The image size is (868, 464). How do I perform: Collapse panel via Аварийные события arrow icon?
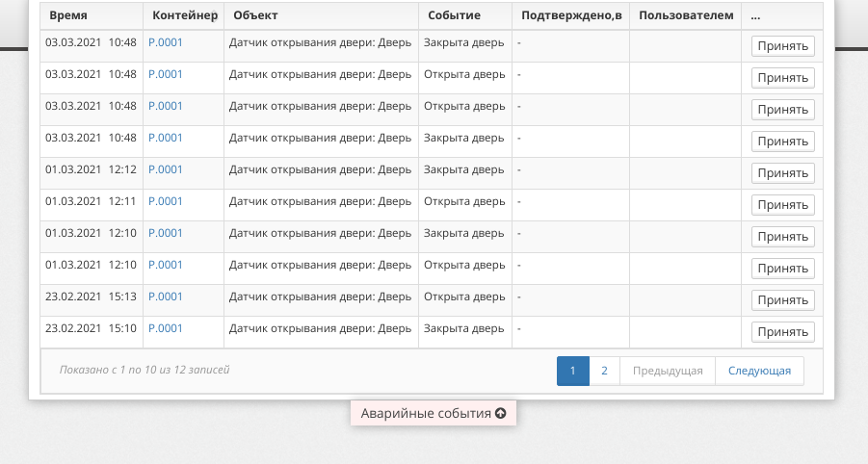click(x=500, y=414)
